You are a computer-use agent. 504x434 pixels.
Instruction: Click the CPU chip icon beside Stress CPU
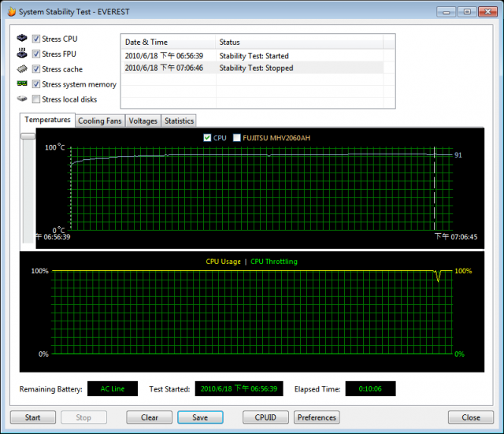click(22, 39)
